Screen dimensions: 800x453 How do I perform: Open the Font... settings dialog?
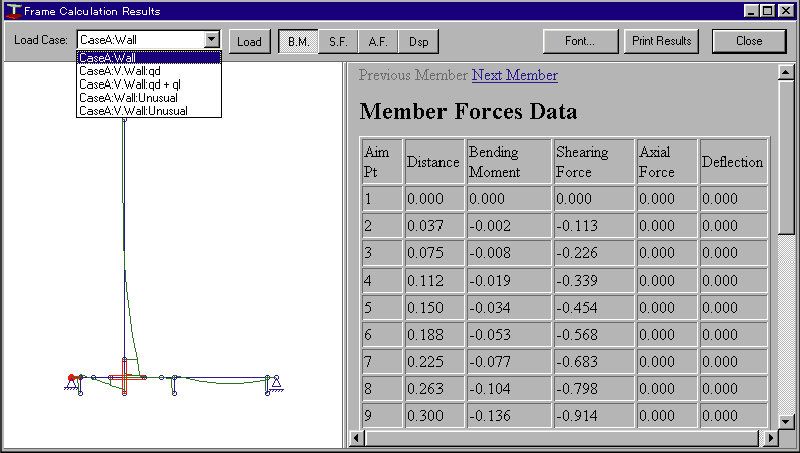(x=579, y=41)
